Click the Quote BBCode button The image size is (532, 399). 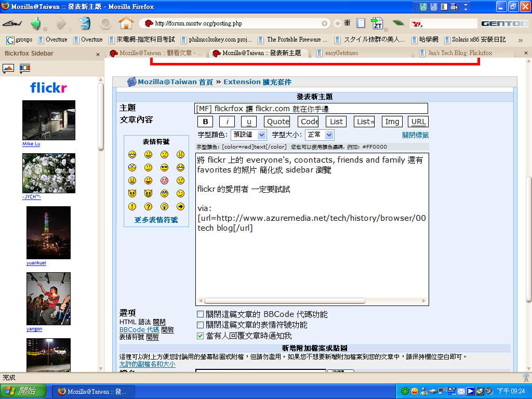click(x=278, y=122)
